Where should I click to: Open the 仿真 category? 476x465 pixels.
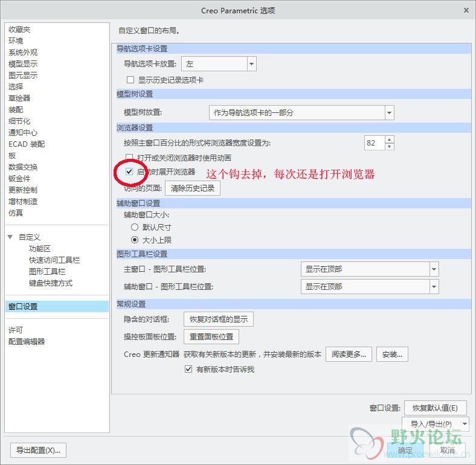(16, 213)
